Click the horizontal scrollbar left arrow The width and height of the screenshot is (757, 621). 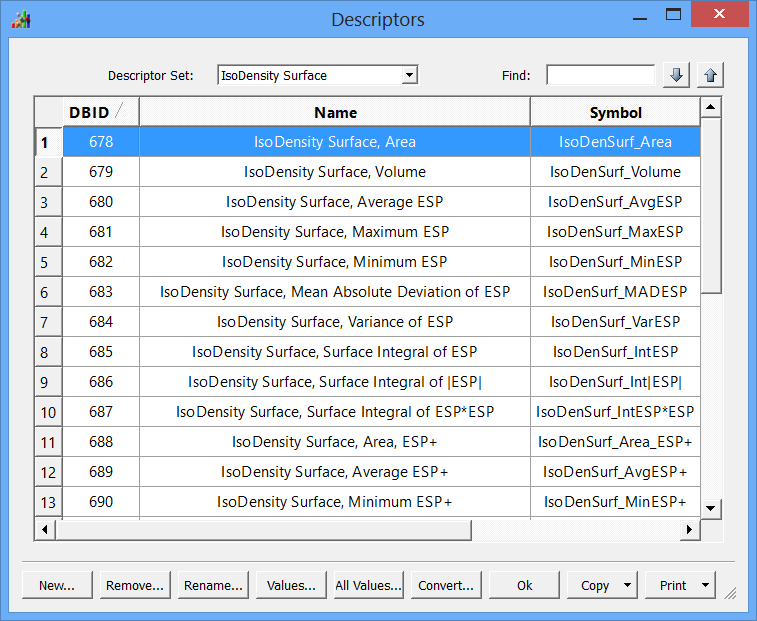coord(45,530)
